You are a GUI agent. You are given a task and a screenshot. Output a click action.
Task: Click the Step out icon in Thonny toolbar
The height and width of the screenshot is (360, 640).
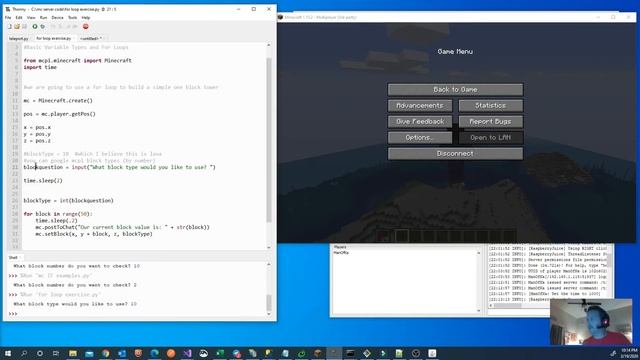coord(68,27)
